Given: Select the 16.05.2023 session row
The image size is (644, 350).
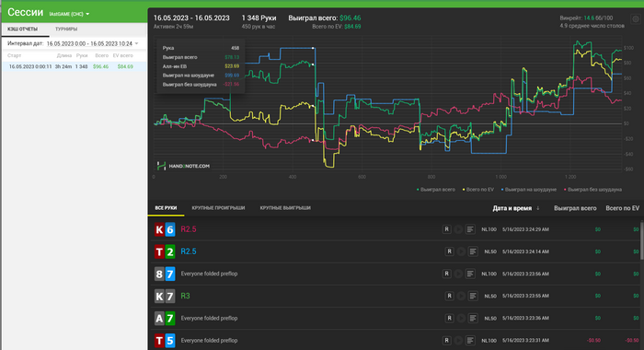Looking at the screenshot, I should (75, 66).
